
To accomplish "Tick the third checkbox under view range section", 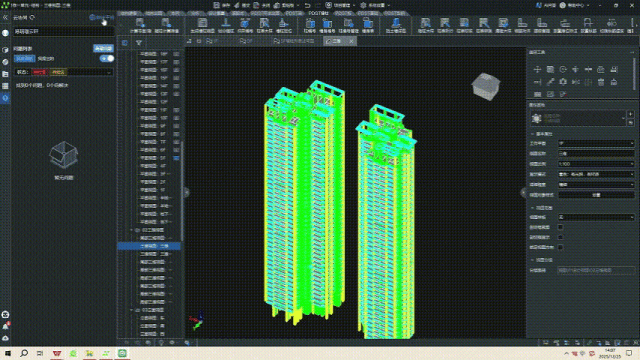I will (x=560, y=247).
